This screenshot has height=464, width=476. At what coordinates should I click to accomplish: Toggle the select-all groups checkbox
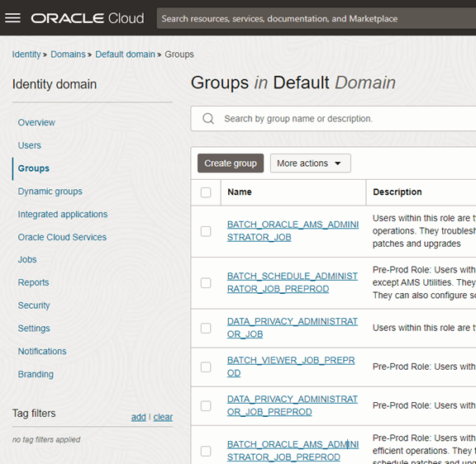[x=206, y=192]
